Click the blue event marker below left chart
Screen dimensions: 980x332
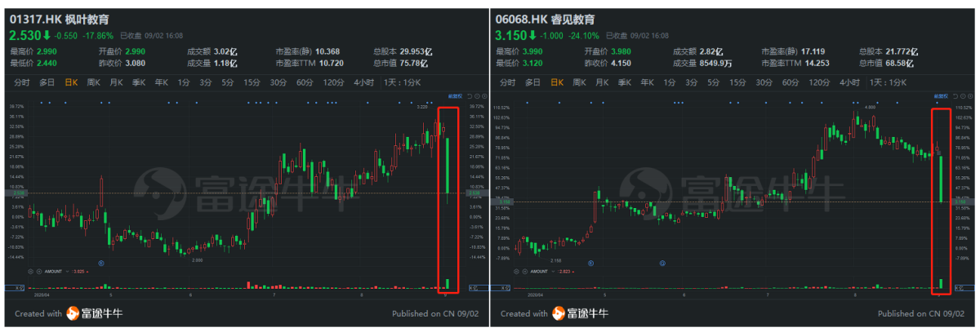coord(101,263)
